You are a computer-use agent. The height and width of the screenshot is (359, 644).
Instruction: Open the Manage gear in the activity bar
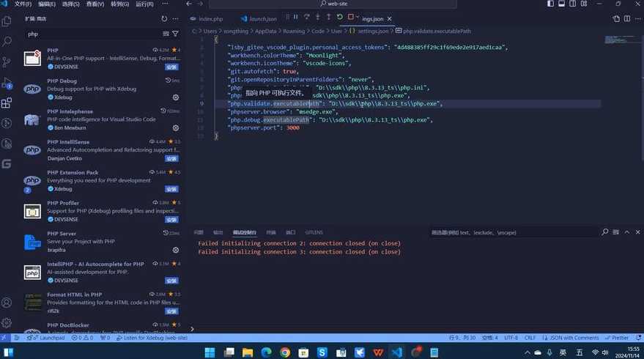7,323
